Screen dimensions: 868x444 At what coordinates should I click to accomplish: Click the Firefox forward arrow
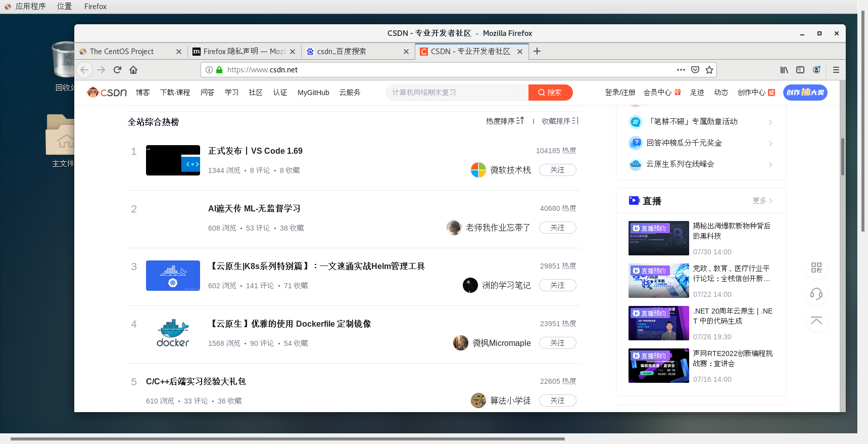[x=101, y=70]
